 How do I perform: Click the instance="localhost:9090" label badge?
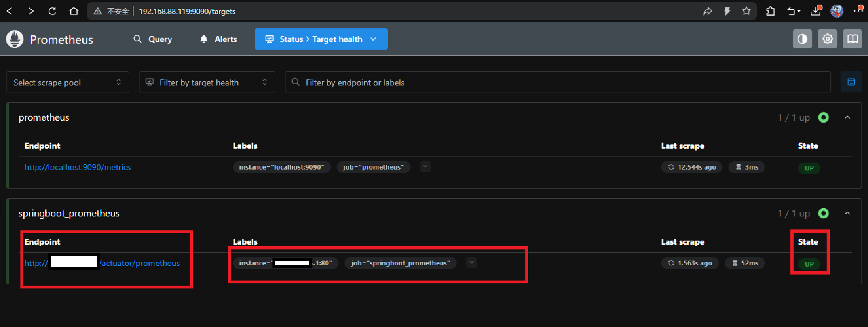(x=282, y=167)
